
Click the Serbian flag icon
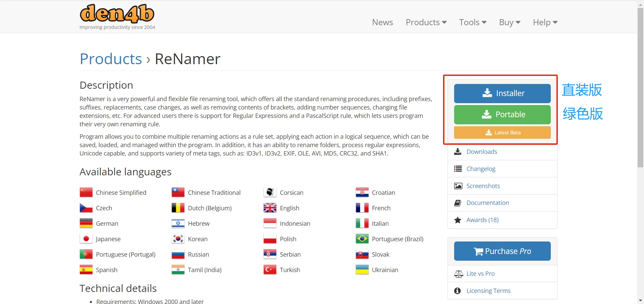[x=270, y=254]
